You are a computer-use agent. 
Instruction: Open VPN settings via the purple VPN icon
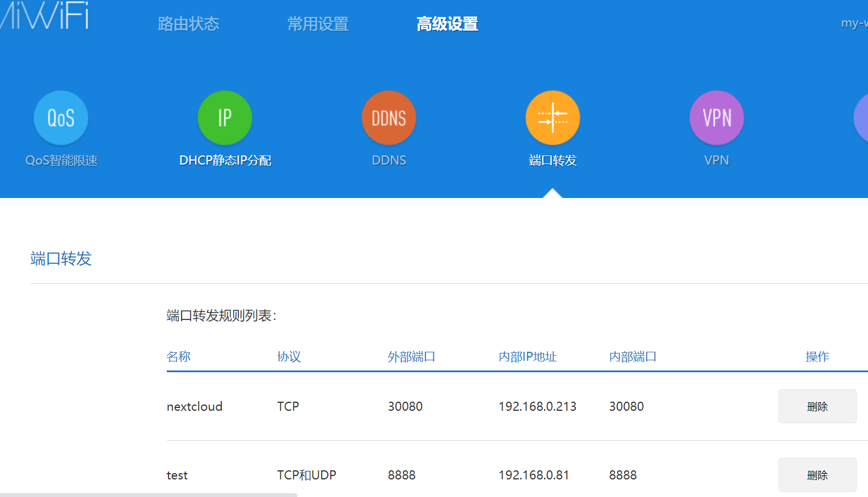pyautogui.click(x=716, y=117)
